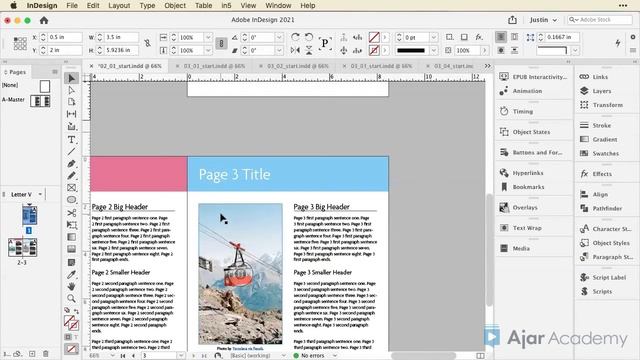Select the Free Transform tool
This screenshot has width=640, height=360.
click(x=71, y=225)
